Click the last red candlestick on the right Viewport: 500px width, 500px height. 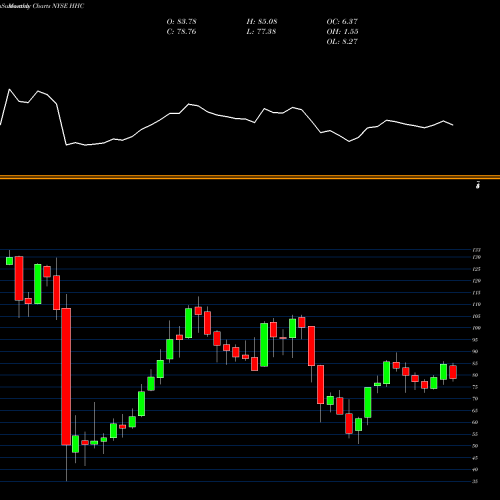tap(453, 372)
